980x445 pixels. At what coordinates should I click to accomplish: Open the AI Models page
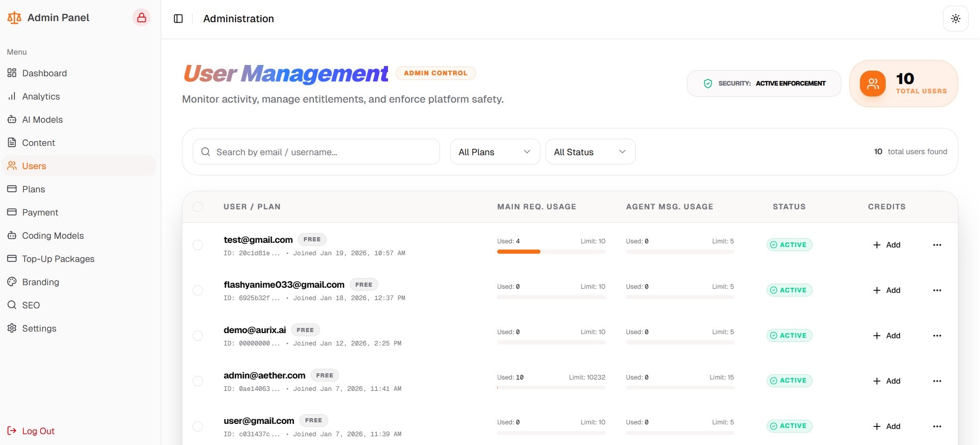point(79,119)
